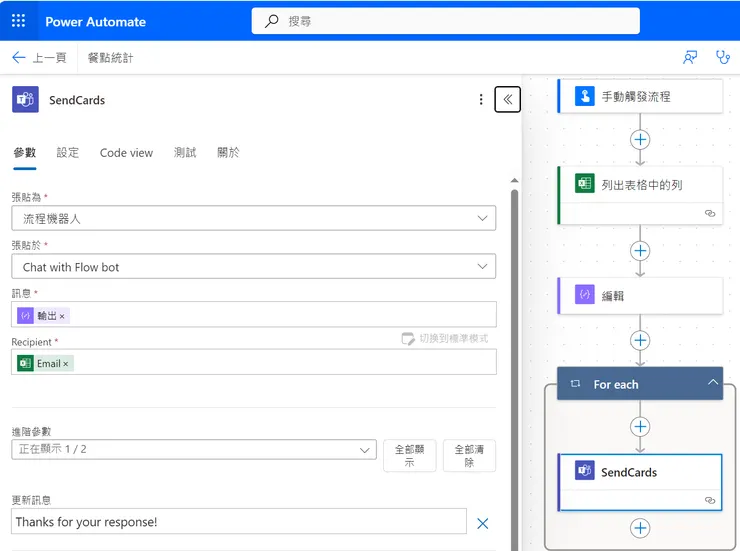Select the 手動觸發流程 trigger card

pos(640,96)
